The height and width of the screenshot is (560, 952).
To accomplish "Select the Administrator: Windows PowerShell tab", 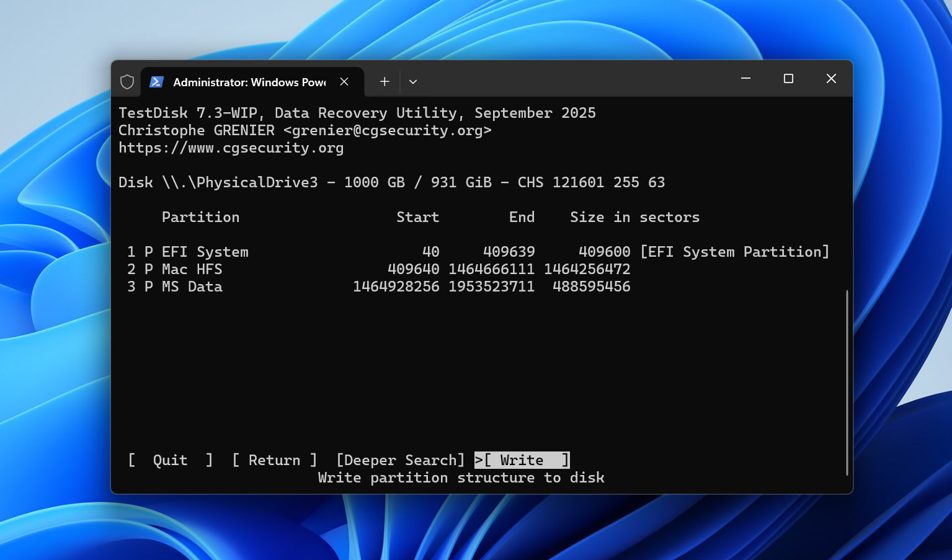I will [x=252, y=82].
